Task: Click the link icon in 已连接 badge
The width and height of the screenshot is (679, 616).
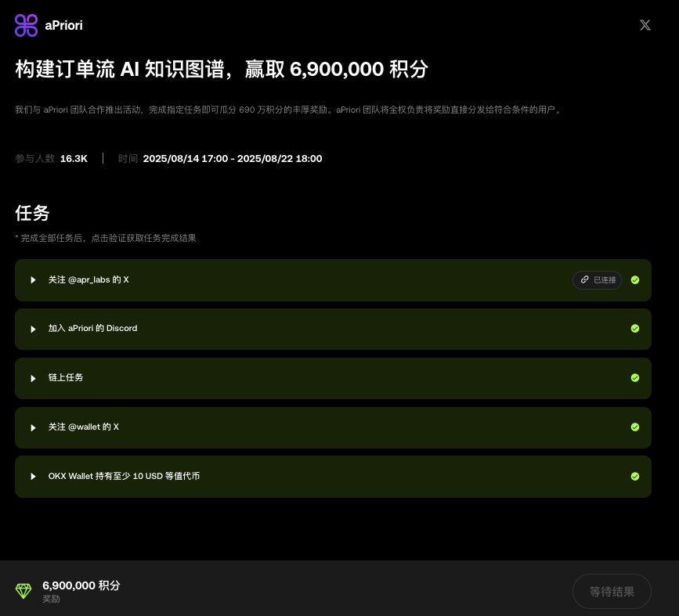Action: click(584, 279)
